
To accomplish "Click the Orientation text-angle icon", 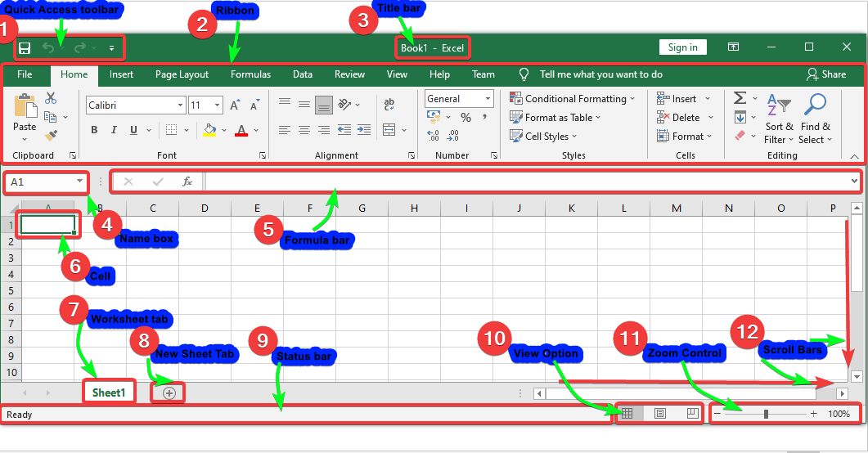I will pyautogui.click(x=345, y=104).
